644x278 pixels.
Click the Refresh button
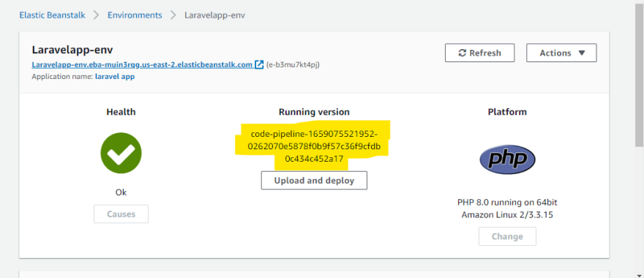point(480,53)
